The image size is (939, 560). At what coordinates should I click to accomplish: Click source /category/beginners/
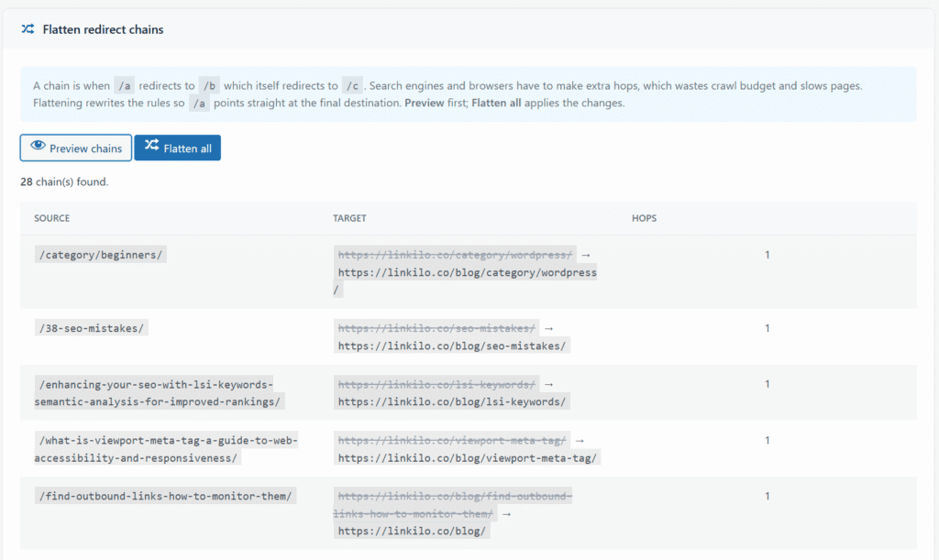tap(101, 255)
